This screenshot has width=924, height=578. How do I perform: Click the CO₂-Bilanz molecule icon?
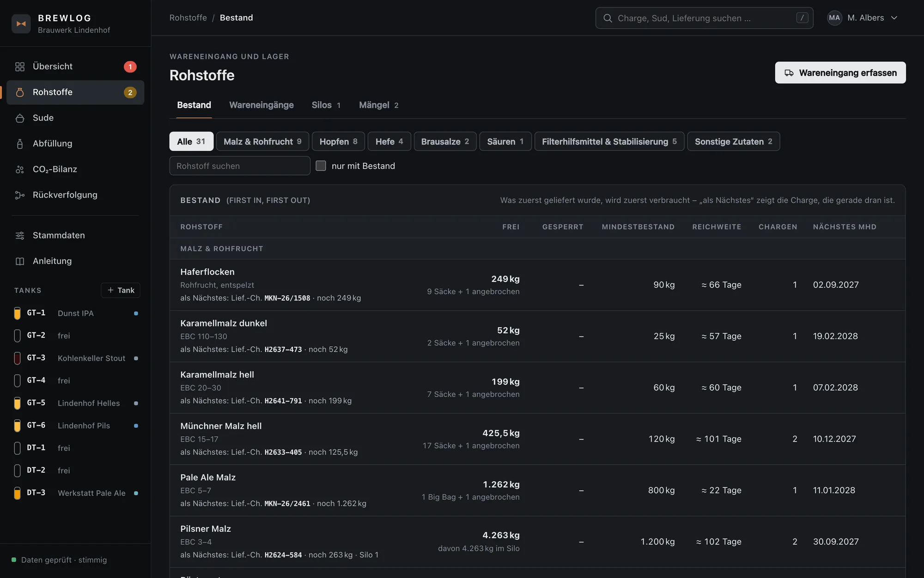click(x=19, y=169)
